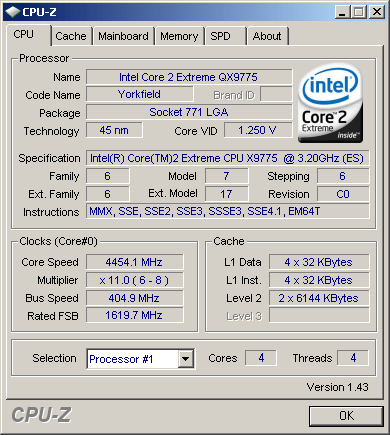Click the Intel Core 2 Extreme logo
390x435 pixels.
point(330,103)
